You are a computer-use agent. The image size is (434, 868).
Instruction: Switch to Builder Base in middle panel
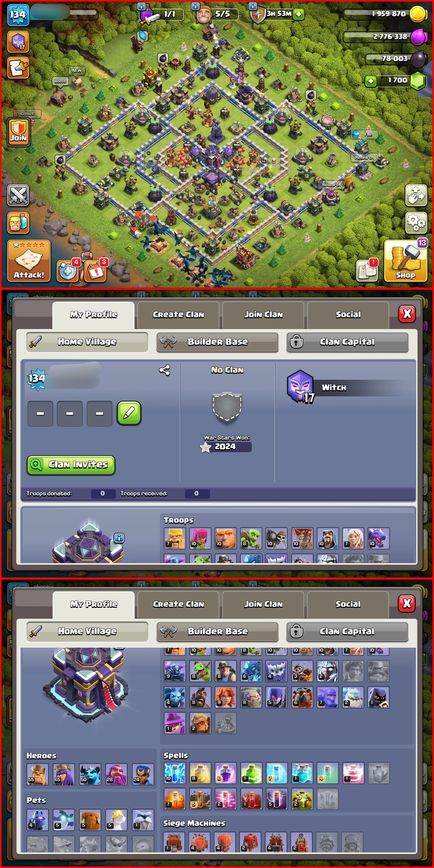pyautogui.click(x=217, y=342)
